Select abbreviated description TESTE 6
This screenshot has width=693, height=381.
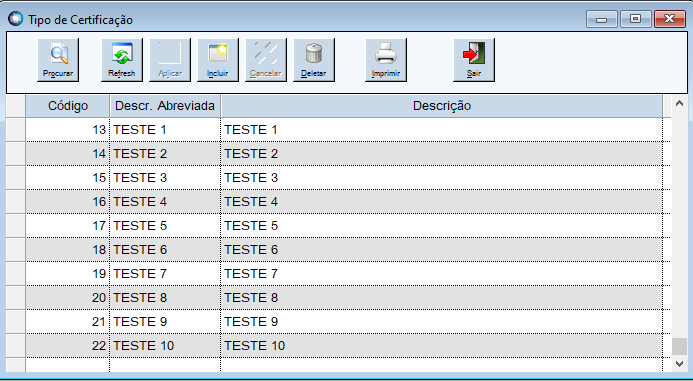tap(165, 250)
